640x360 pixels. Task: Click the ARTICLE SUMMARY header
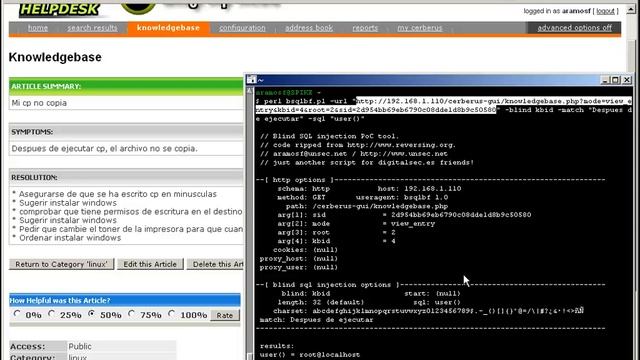pyautogui.click(x=46, y=87)
